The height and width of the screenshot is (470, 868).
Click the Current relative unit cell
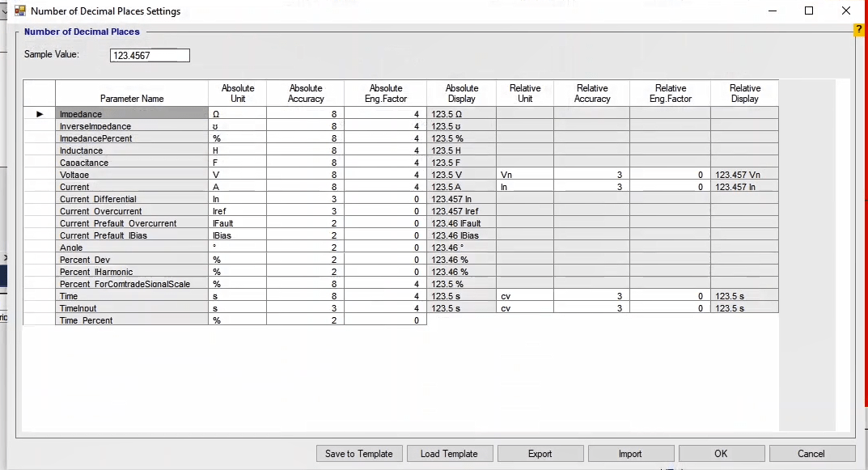525,187
